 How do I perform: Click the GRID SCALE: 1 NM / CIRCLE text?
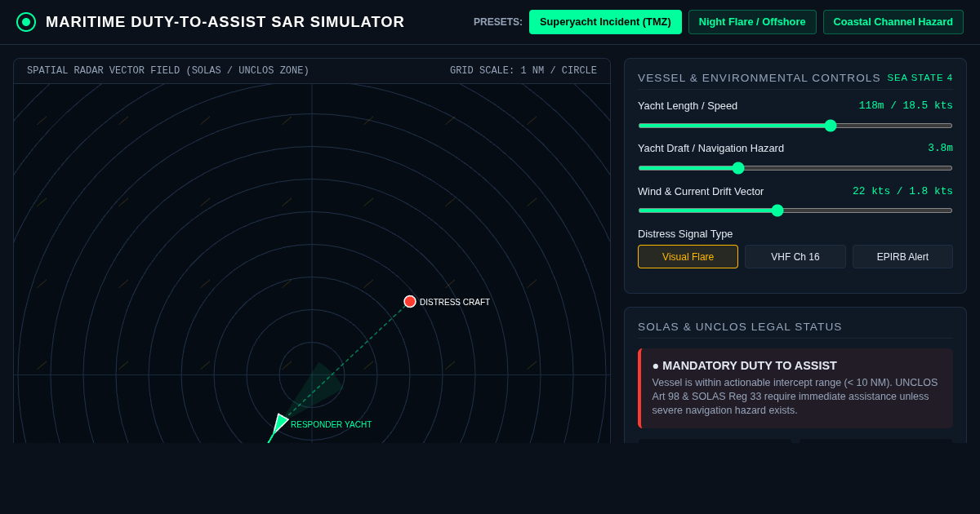(x=523, y=71)
